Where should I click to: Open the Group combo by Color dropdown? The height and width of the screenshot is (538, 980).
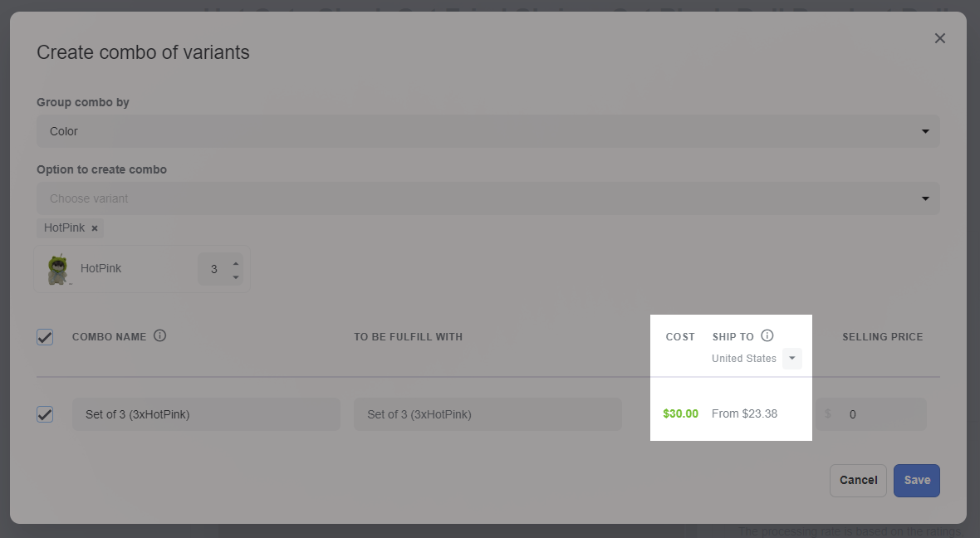click(488, 131)
